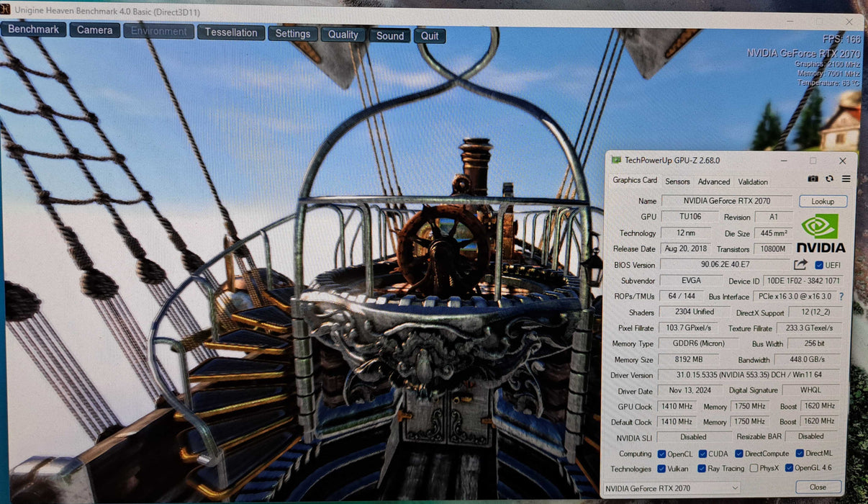868x504 pixels.
Task: Open the GPU-Z hamburger menu
Action: [846, 179]
